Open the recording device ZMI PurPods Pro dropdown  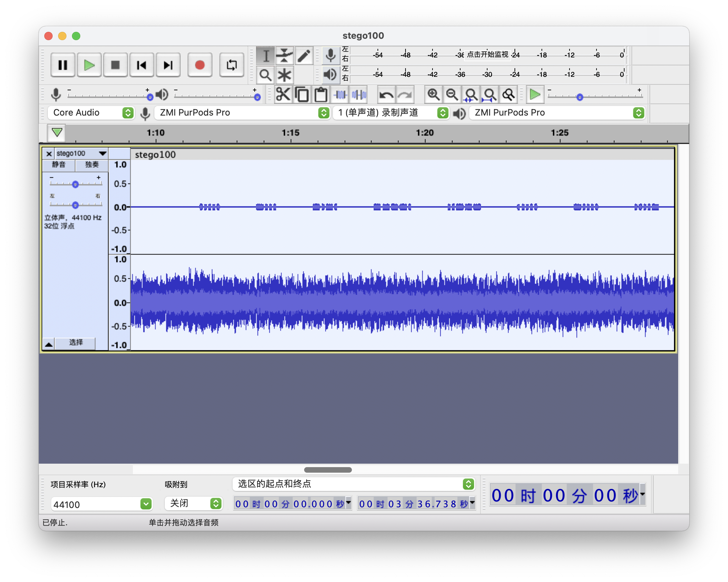pos(242,113)
